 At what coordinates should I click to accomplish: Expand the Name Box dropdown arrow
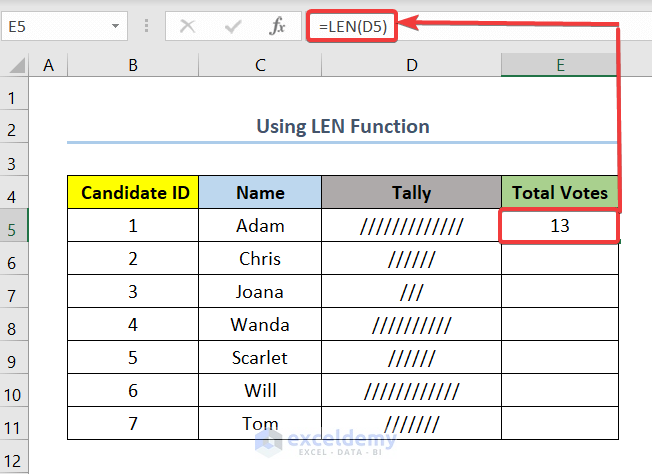(116, 27)
